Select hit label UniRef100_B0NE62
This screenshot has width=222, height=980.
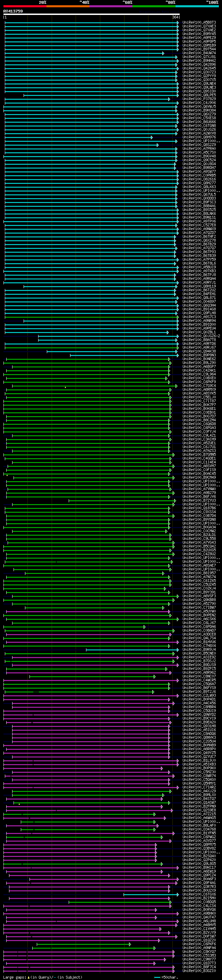click(x=199, y=359)
